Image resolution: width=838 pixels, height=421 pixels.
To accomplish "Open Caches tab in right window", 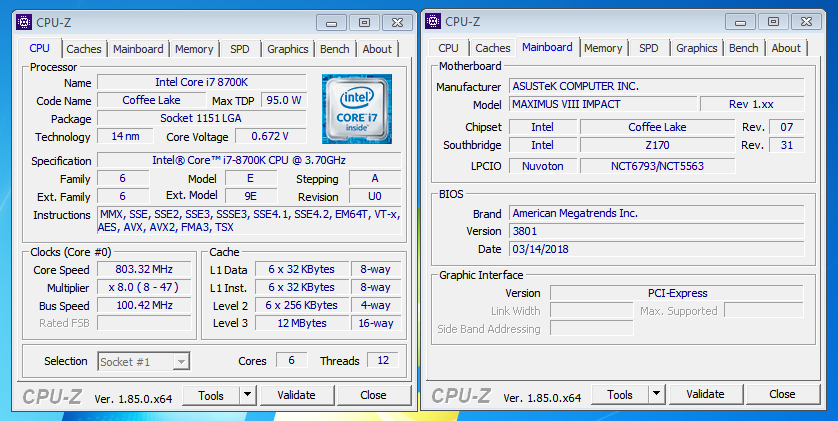I will (493, 48).
